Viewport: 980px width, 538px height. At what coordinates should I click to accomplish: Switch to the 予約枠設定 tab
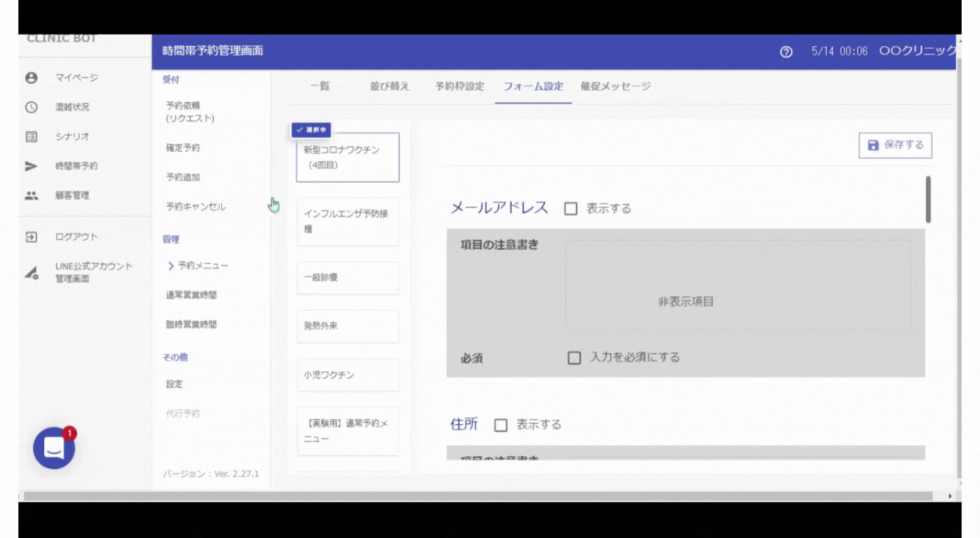[459, 86]
